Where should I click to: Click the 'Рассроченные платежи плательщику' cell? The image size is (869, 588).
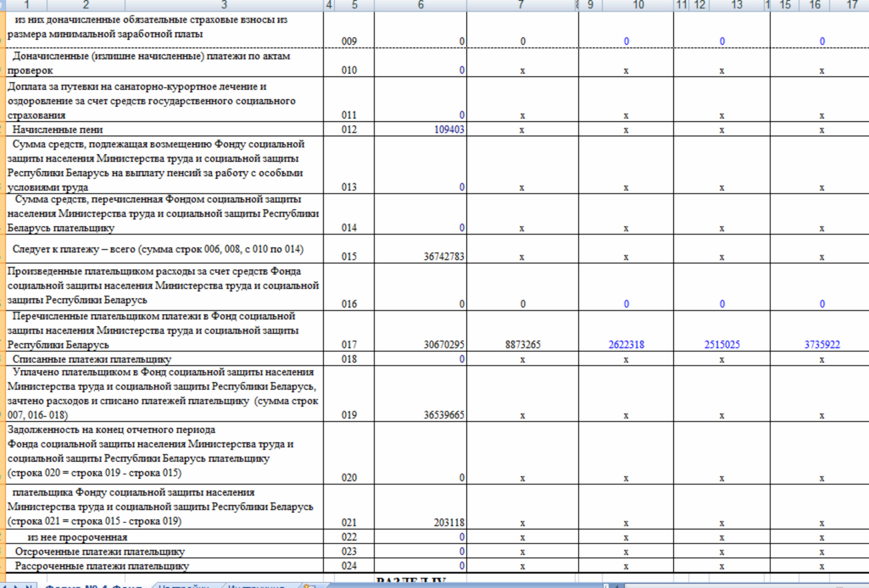[164, 566]
